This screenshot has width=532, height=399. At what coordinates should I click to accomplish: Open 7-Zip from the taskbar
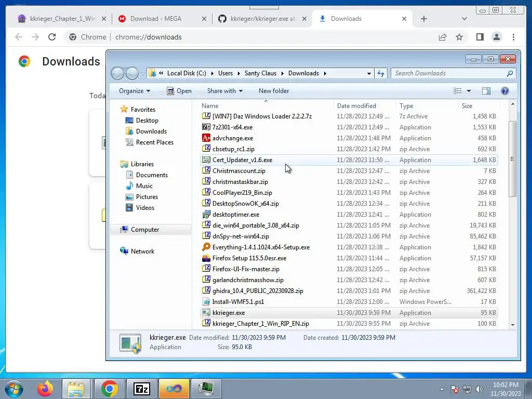(142, 389)
